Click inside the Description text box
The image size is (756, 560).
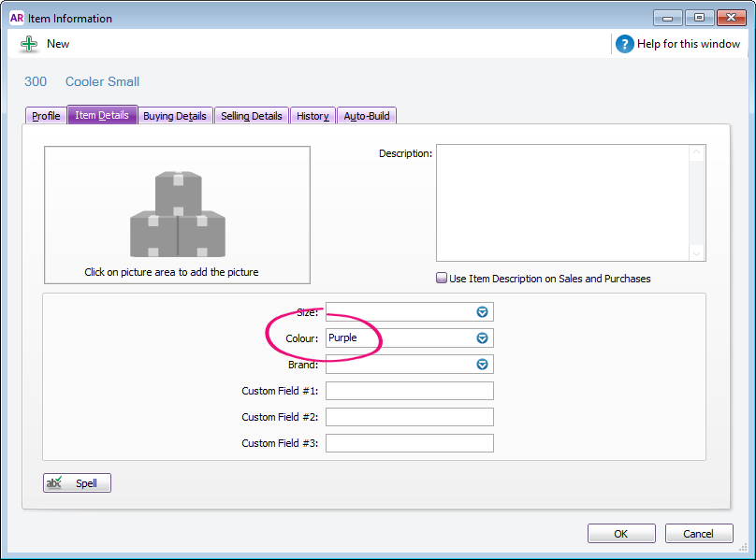click(562, 203)
